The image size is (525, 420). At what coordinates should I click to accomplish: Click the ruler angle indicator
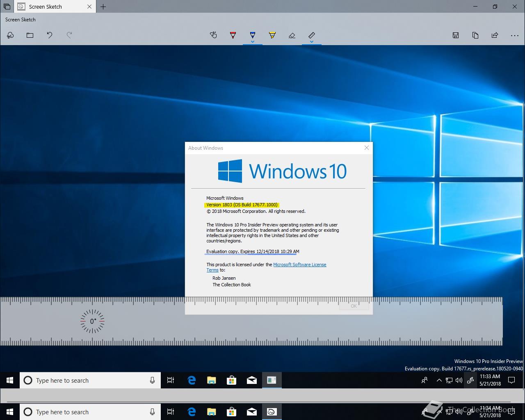click(92, 321)
